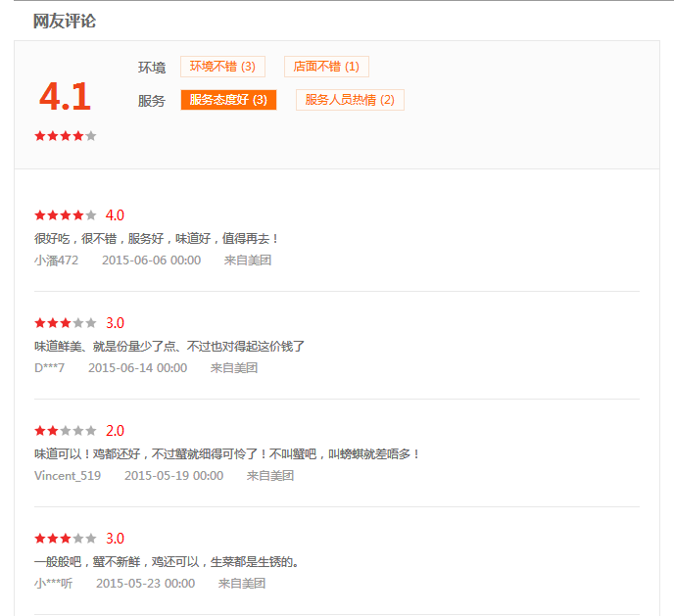
Task: Click the review text starting 味道可以！鸡都还好
Action: point(227,454)
